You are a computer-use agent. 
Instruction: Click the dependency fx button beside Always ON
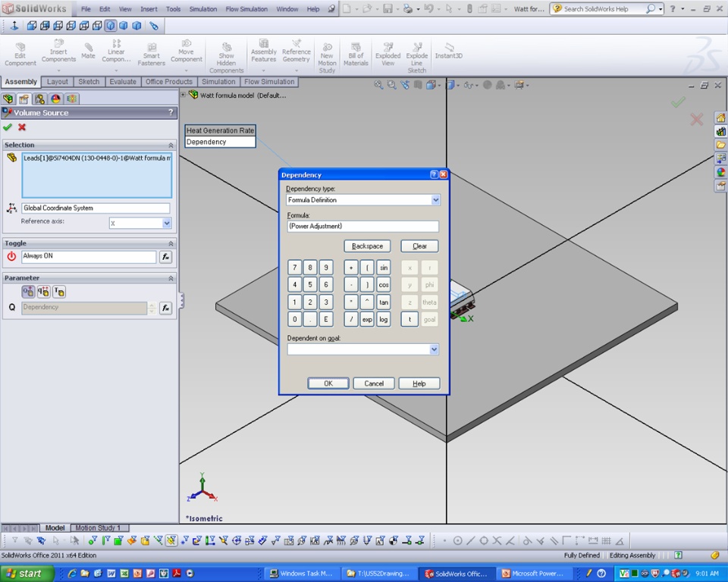(x=166, y=257)
